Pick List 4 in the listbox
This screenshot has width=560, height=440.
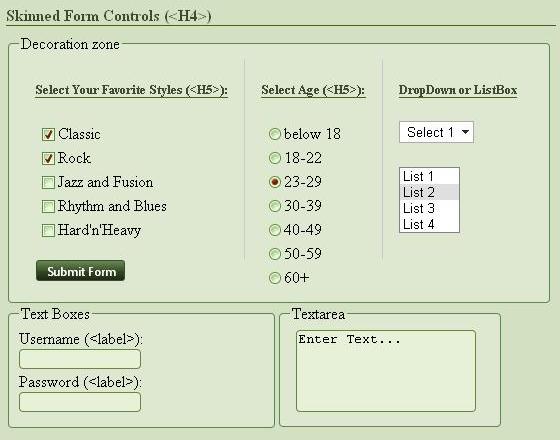tap(429, 224)
